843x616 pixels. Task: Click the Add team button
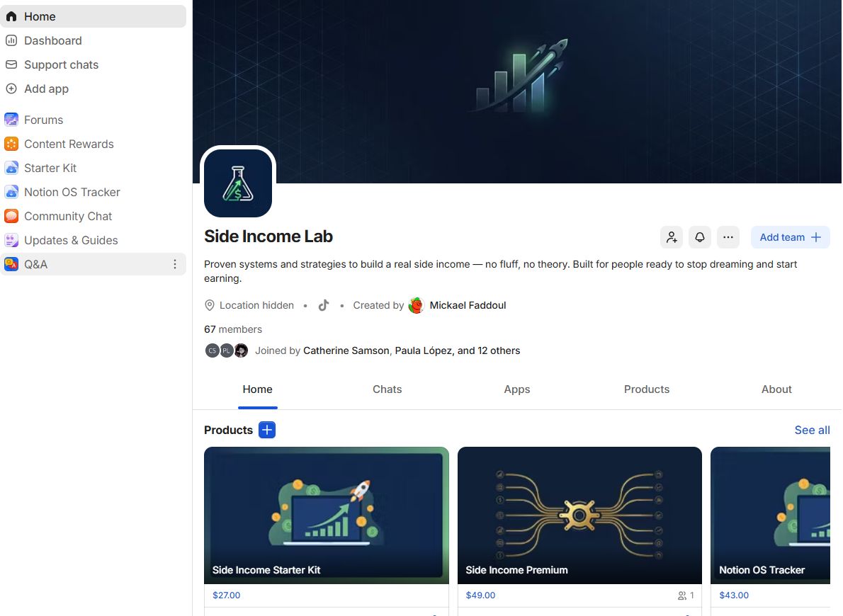[791, 237]
